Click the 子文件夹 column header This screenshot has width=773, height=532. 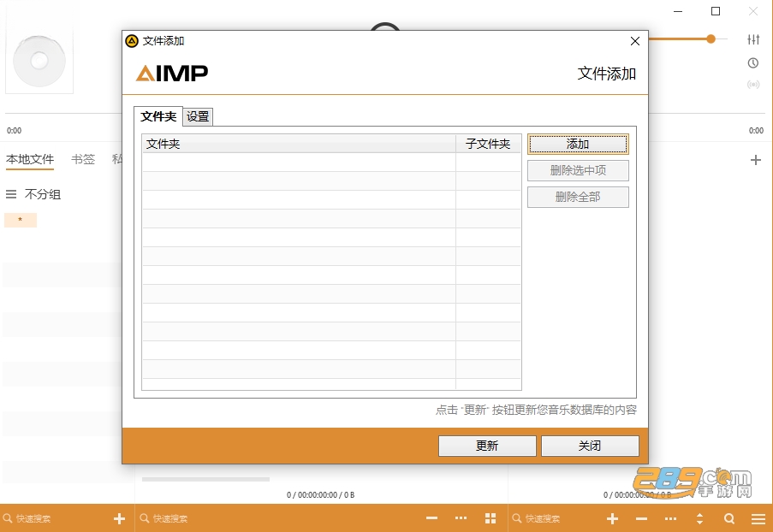click(x=488, y=144)
